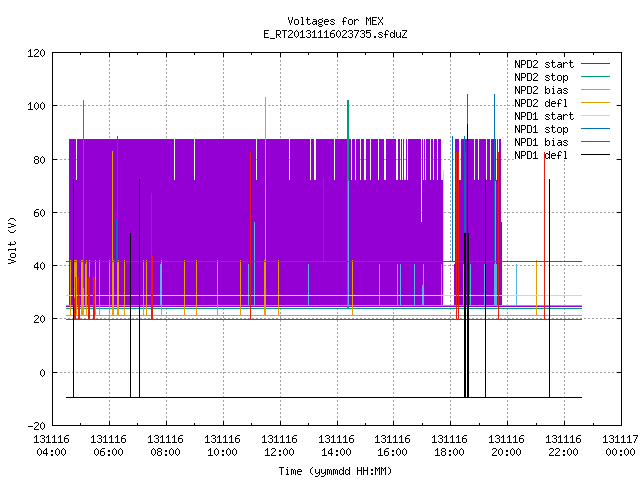
Task: Click the 'NPD1 stop' legend label
Action: (x=541, y=129)
